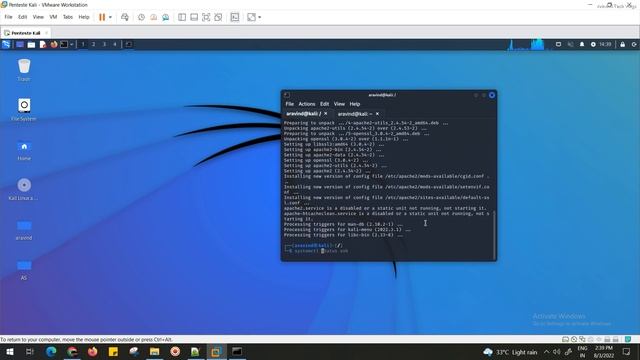
Task: Open the snapshot manager icon
Action: (x=166, y=17)
